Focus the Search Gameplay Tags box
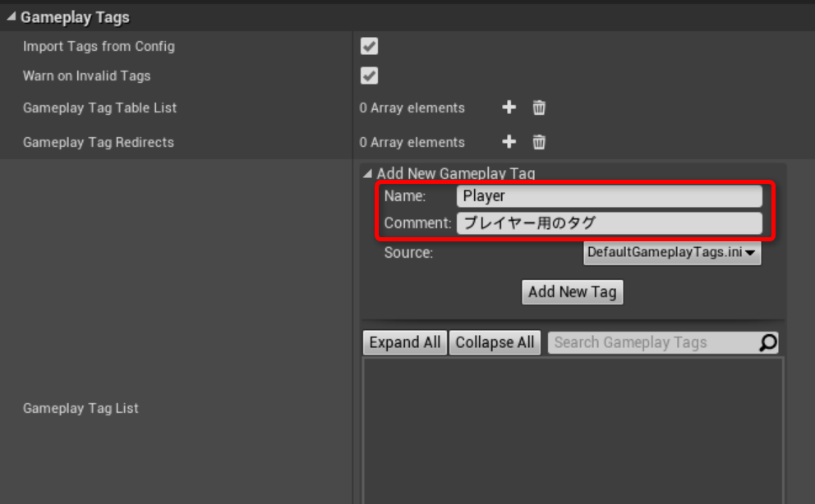The image size is (815, 504). coord(663,342)
